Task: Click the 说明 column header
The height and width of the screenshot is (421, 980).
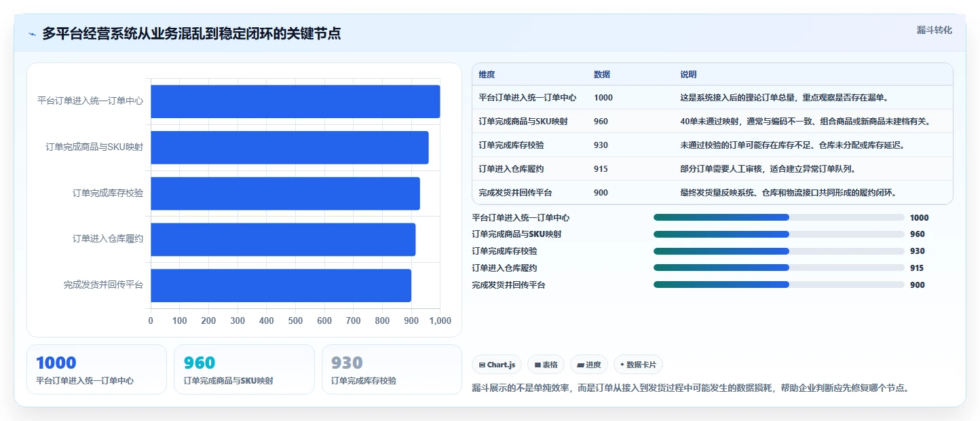Action: click(688, 75)
